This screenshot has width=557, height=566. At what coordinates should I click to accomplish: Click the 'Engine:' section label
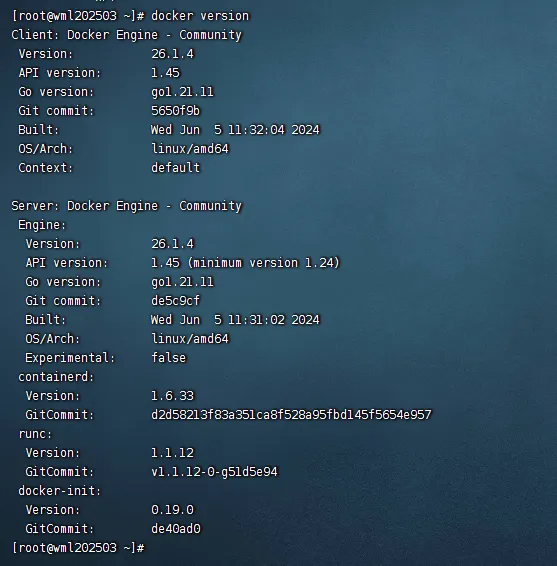(x=42, y=225)
